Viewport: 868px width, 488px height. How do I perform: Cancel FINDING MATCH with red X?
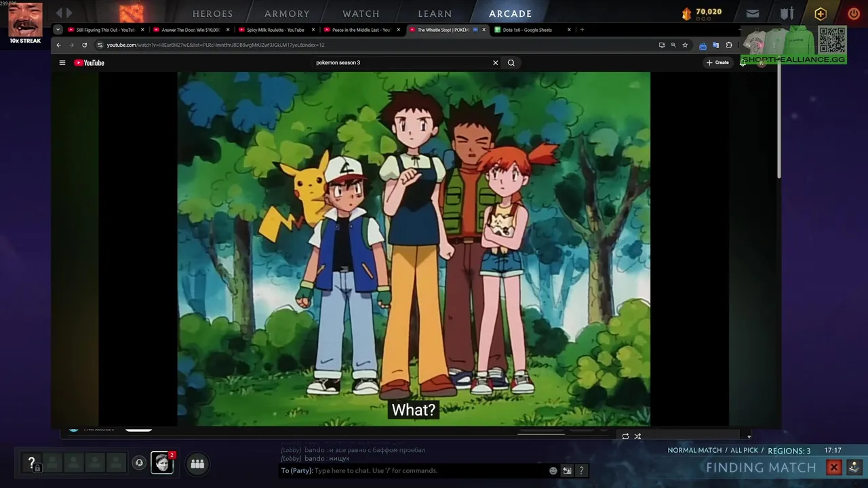[x=834, y=467]
